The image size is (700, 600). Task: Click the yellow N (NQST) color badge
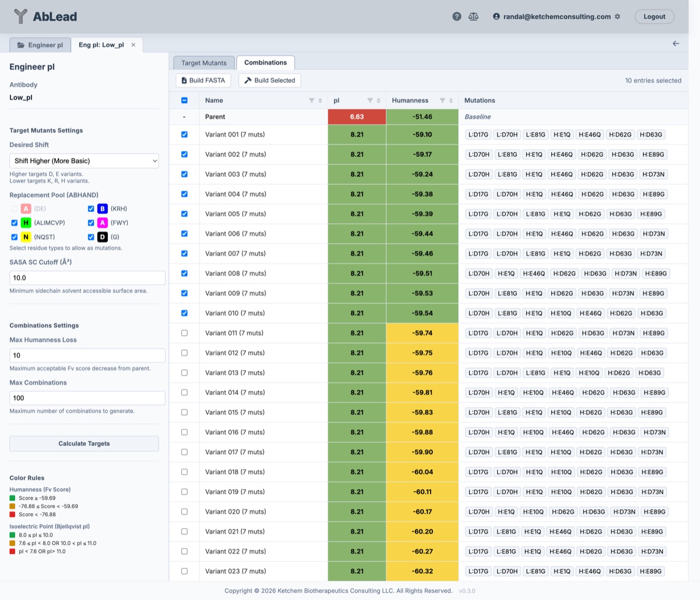tap(26, 237)
